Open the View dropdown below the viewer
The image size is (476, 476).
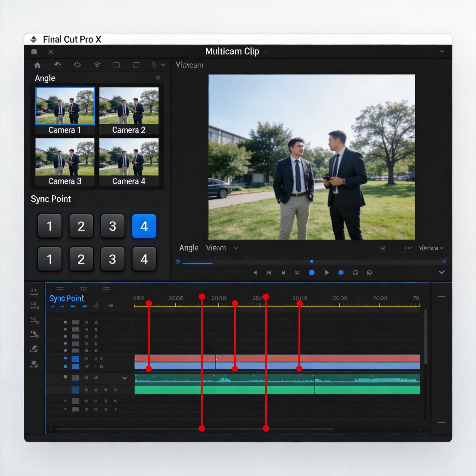[x=222, y=248]
